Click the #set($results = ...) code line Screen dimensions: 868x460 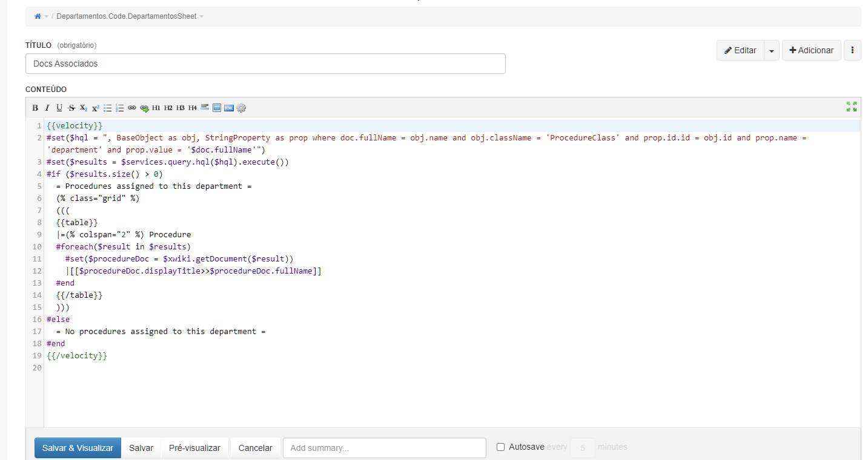[x=168, y=162]
